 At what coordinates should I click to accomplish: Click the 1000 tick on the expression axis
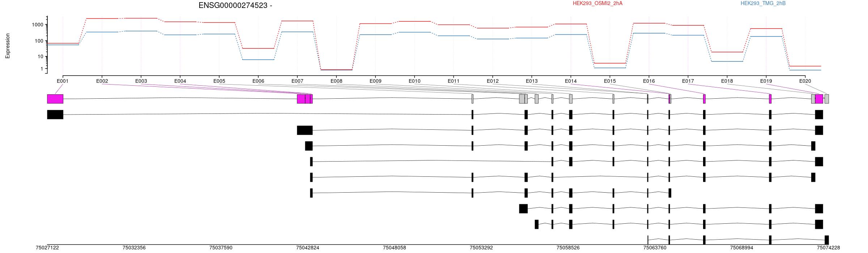(37, 25)
